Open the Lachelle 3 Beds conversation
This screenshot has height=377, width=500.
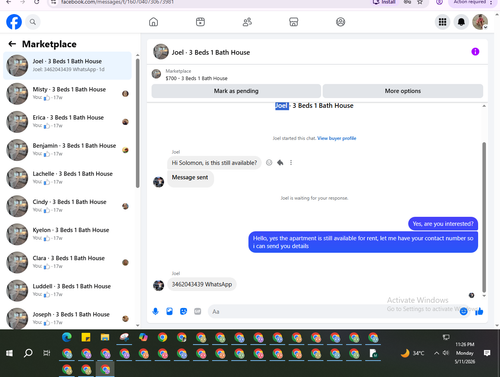pyautogui.click(x=67, y=178)
